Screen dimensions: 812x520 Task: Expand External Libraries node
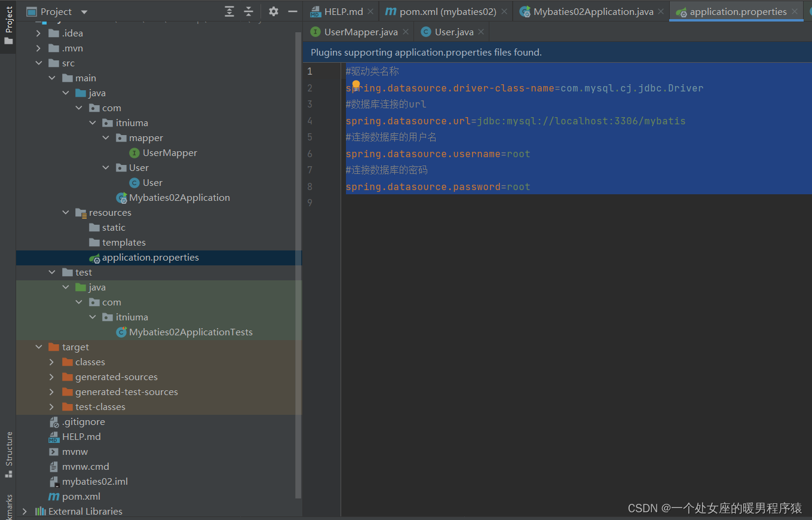tap(24, 512)
